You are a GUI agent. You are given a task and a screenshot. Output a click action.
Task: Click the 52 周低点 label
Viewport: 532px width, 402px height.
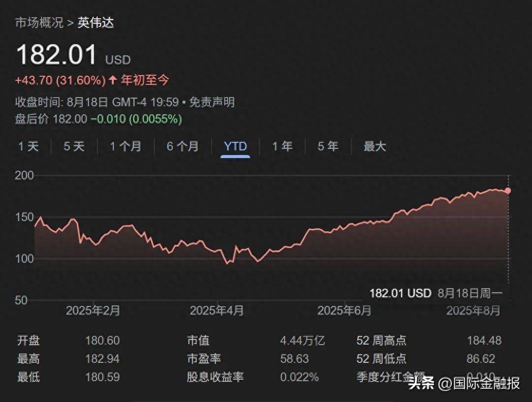click(382, 359)
